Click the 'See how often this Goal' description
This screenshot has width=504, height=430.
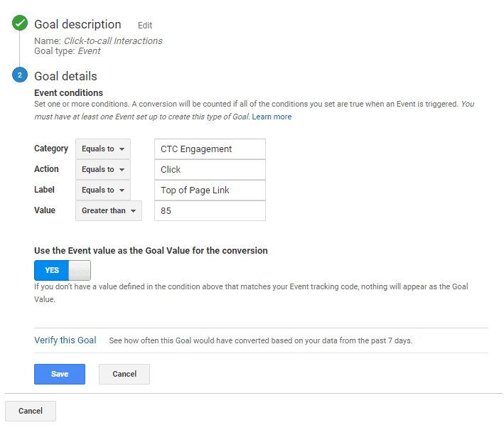(x=261, y=340)
